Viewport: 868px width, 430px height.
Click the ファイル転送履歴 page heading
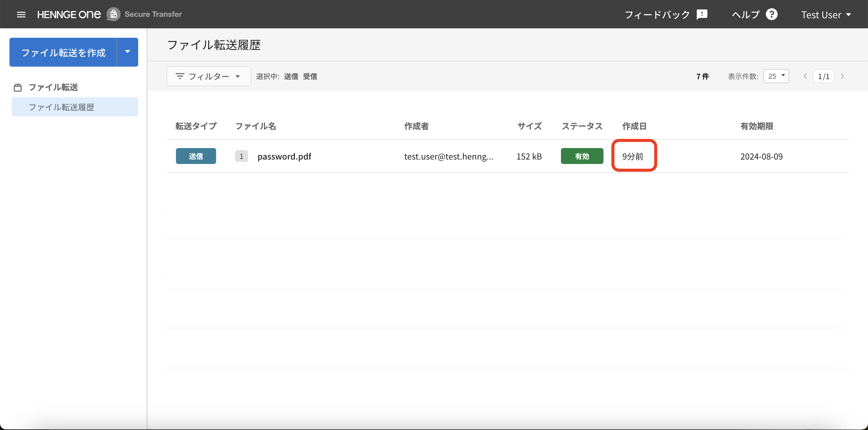[214, 45]
